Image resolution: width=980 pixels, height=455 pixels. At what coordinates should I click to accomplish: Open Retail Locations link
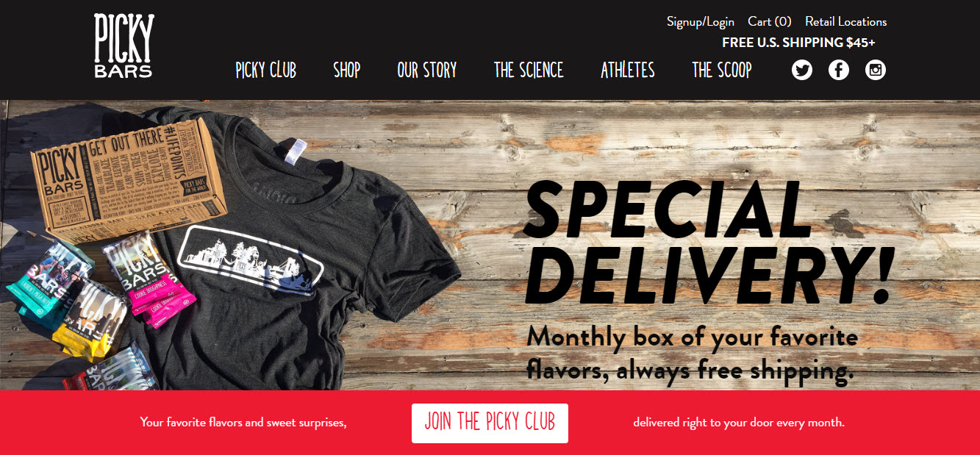tap(846, 22)
